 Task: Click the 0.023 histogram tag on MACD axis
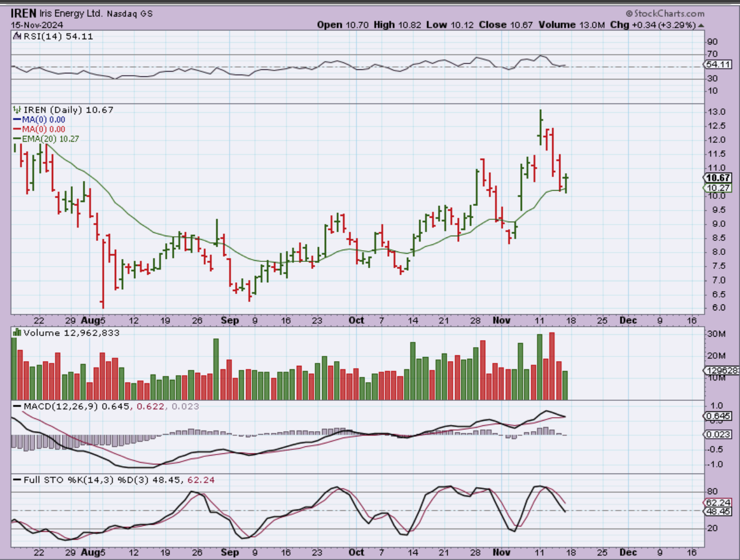coord(718,435)
